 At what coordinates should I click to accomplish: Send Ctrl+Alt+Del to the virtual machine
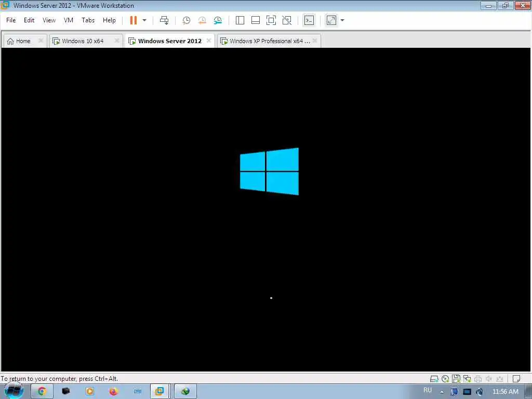pyautogui.click(x=164, y=20)
